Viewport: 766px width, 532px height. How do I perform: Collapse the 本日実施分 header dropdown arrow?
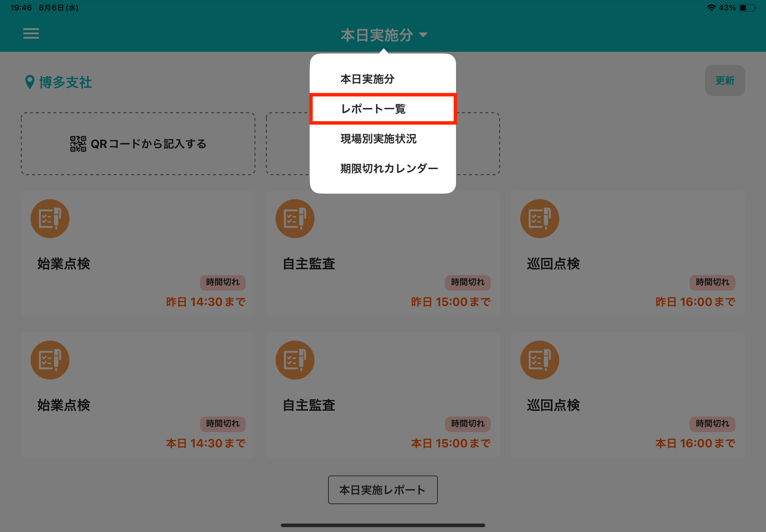click(x=423, y=35)
